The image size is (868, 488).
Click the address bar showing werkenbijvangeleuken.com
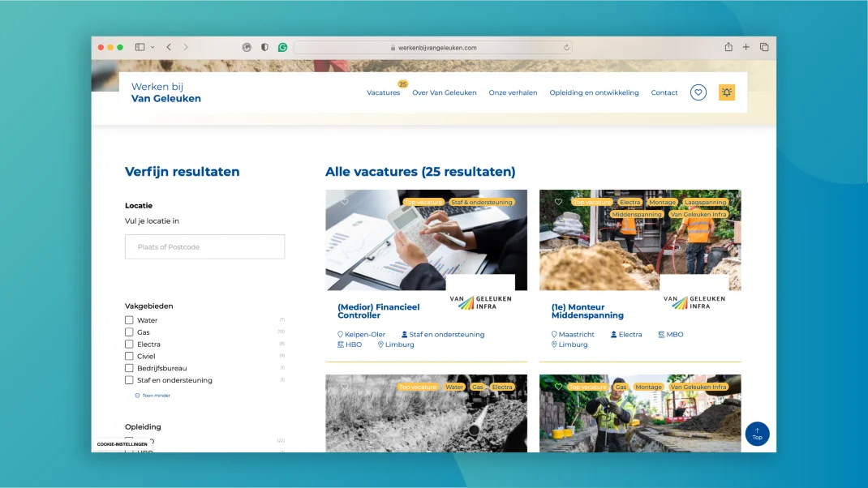(433, 48)
